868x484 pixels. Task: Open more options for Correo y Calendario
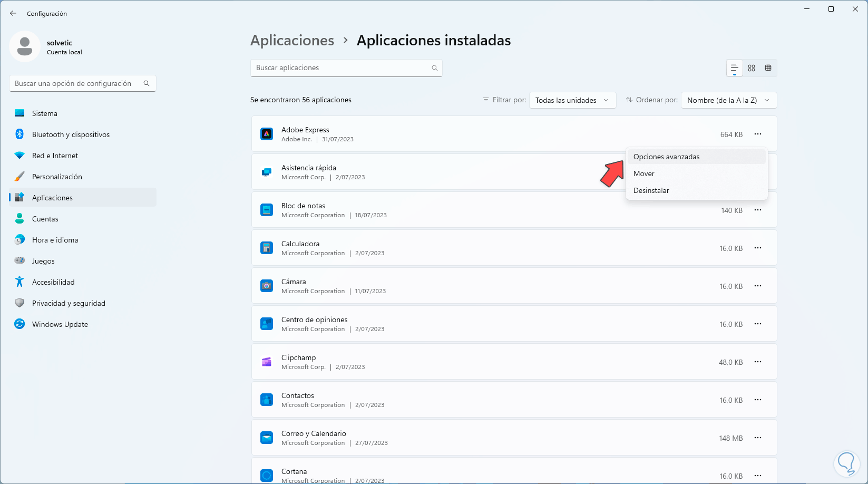758,438
